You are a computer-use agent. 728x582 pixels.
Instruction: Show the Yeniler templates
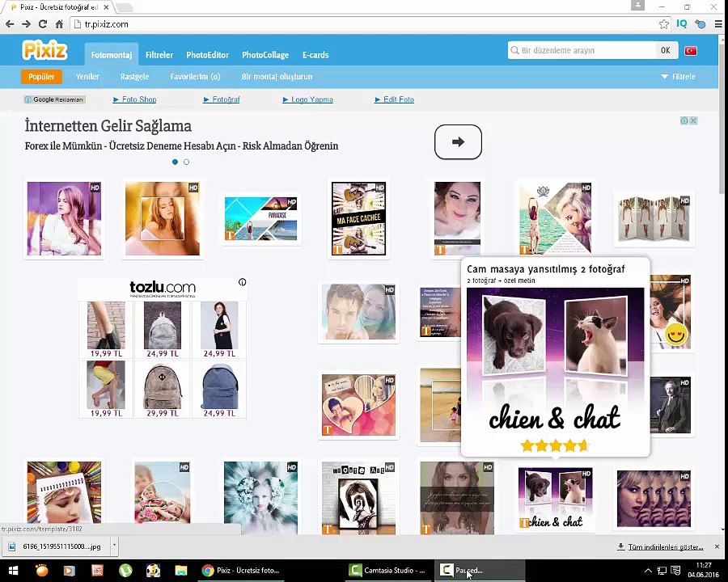coord(87,77)
